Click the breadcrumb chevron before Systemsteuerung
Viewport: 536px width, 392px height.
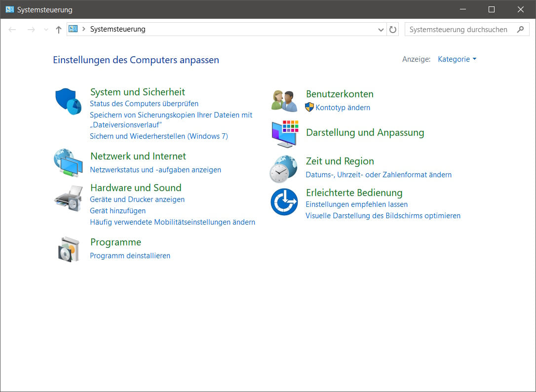(x=84, y=29)
